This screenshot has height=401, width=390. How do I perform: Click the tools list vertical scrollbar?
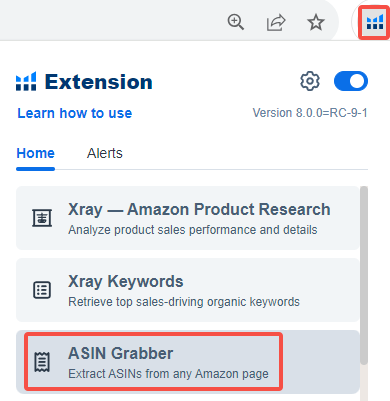(x=364, y=275)
